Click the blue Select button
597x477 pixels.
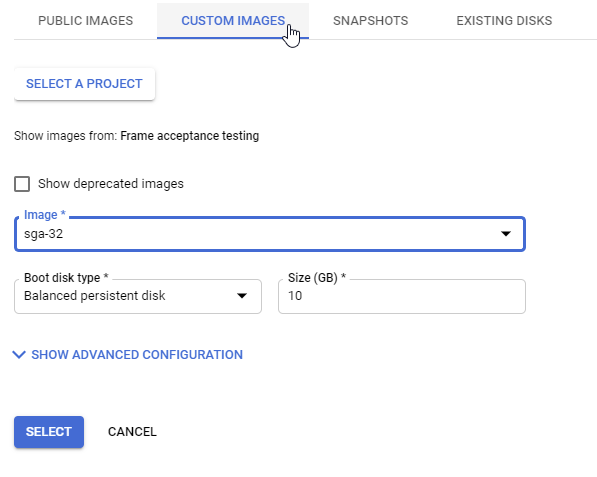(49, 432)
